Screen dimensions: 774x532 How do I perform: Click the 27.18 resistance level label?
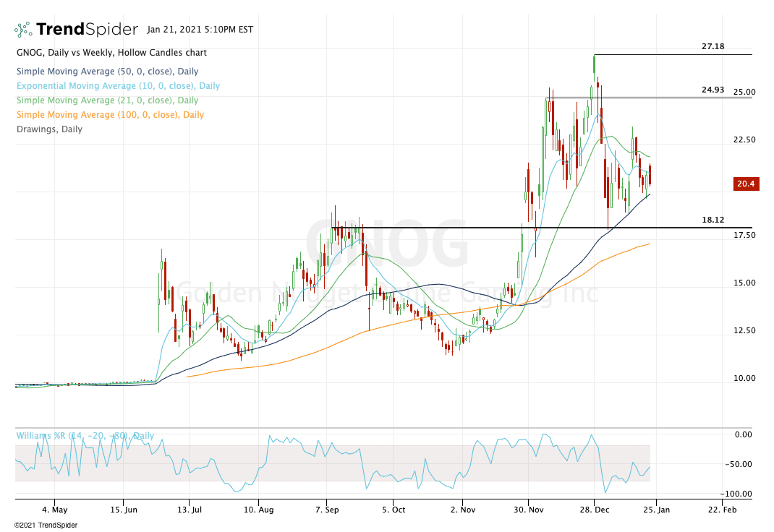coord(713,47)
